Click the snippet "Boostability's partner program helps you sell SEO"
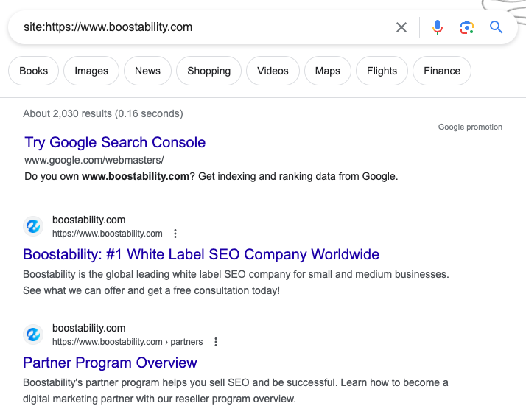 (x=236, y=391)
